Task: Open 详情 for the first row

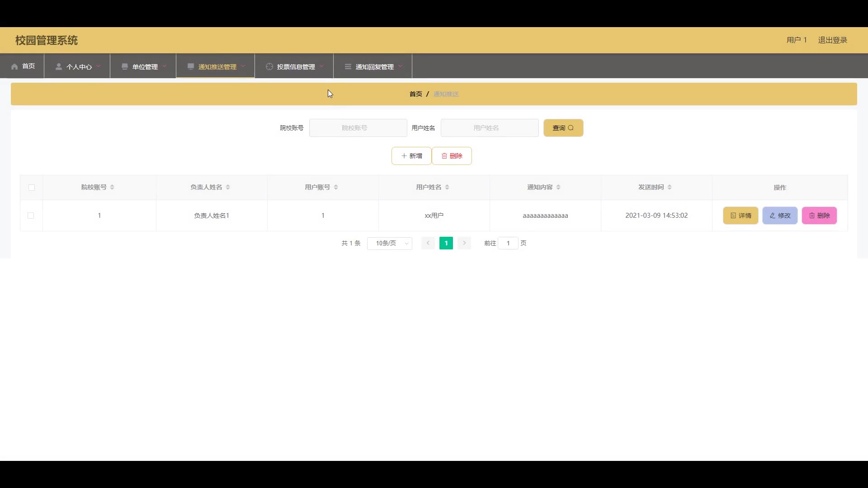Action: 741,216
